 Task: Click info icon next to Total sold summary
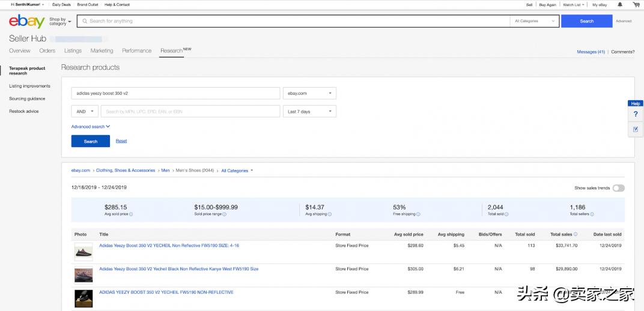point(507,214)
